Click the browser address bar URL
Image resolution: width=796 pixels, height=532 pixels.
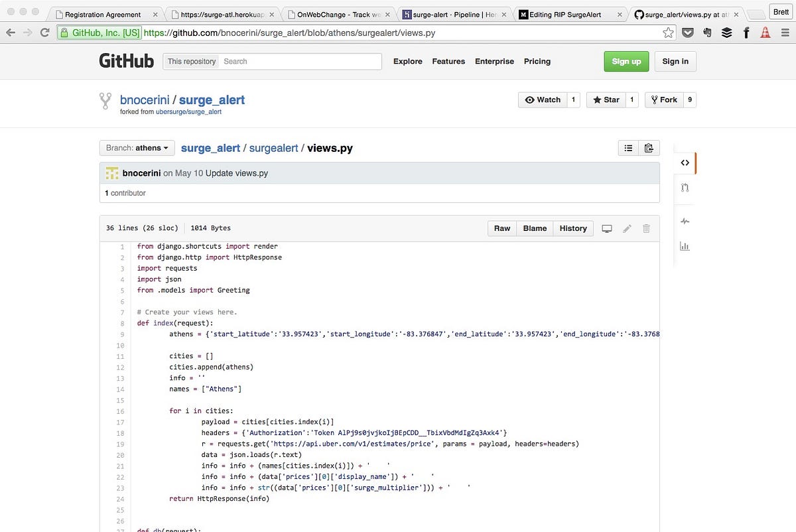289,33
